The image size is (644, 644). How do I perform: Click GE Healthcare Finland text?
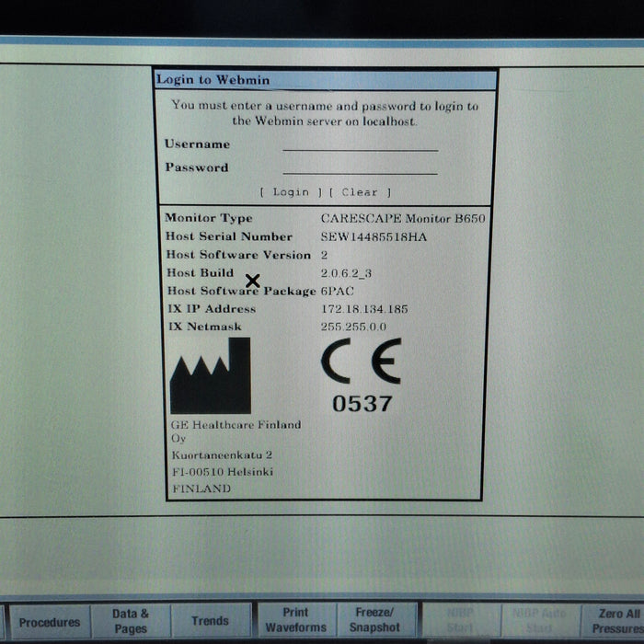point(236,425)
